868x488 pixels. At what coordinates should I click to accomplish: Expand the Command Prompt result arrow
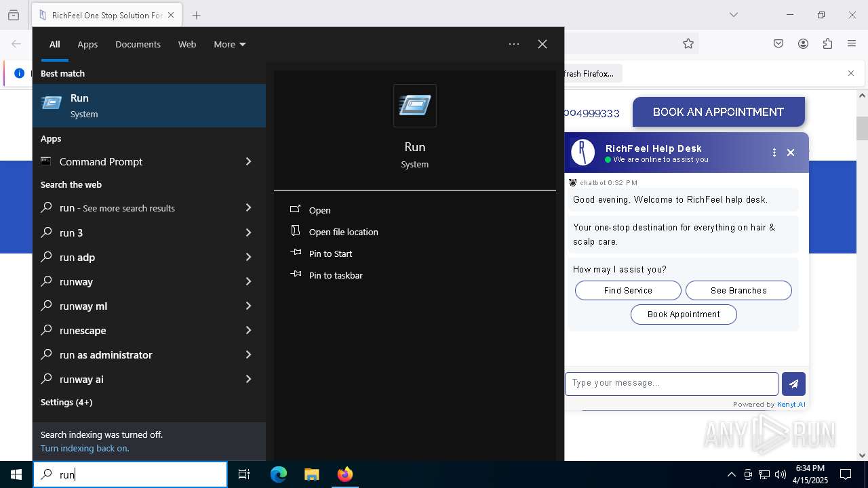(248, 161)
